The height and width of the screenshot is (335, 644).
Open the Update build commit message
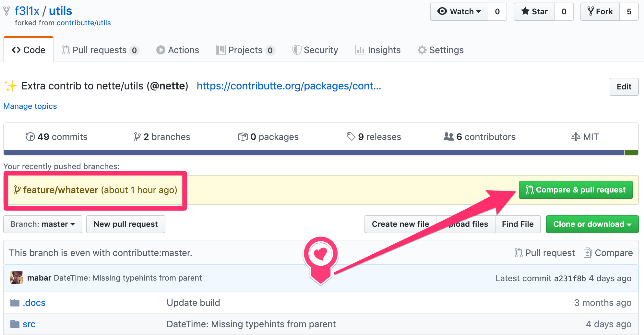(x=193, y=303)
